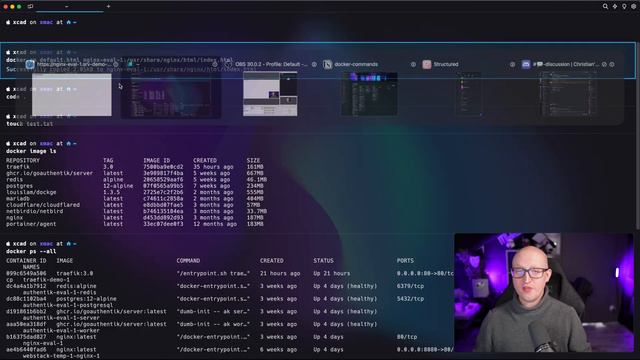Click the 'docker image ls' command text
The width and height of the screenshot is (640, 360).
pyautogui.click(x=31, y=151)
